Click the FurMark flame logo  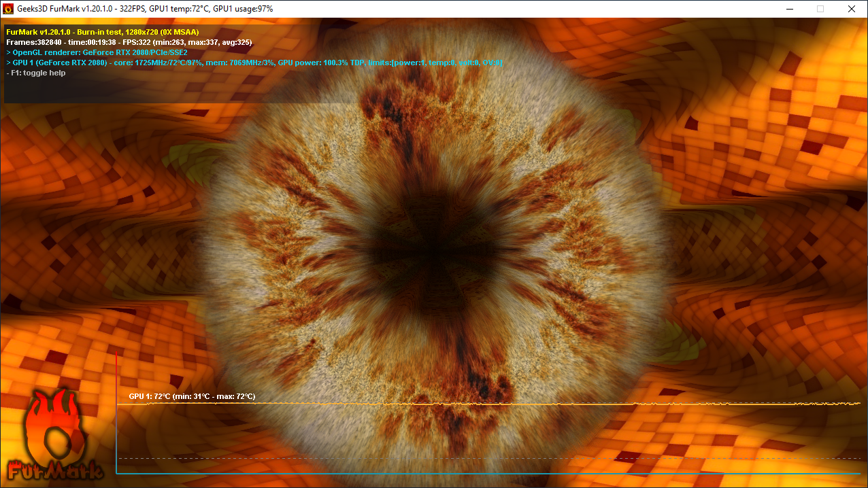pyautogui.click(x=56, y=435)
